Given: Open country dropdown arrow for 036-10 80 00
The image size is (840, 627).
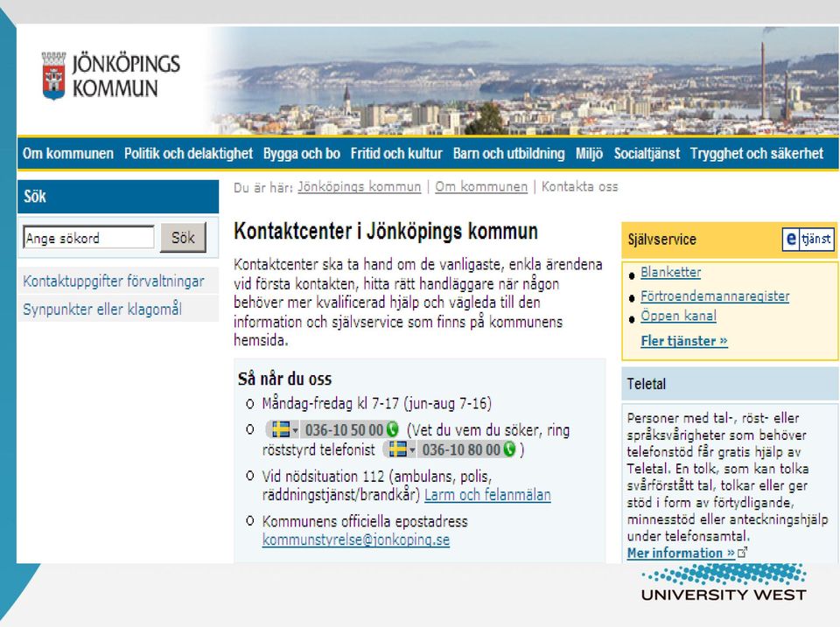Looking at the screenshot, I should 412,449.
